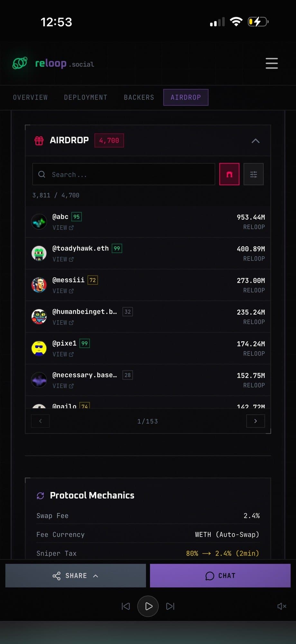This screenshot has width=296, height=644.
Task: Open View link for @toadyhawk.eth
Action: pyautogui.click(x=63, y=259)
